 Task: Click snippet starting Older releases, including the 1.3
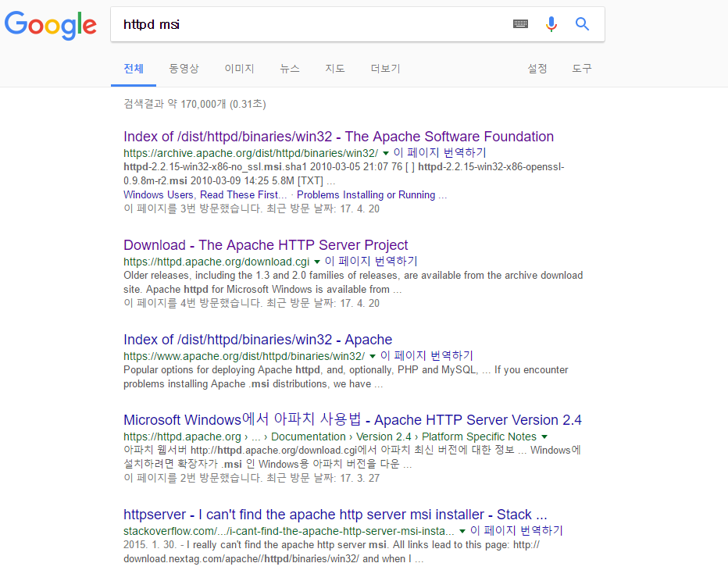click(353, 282)
